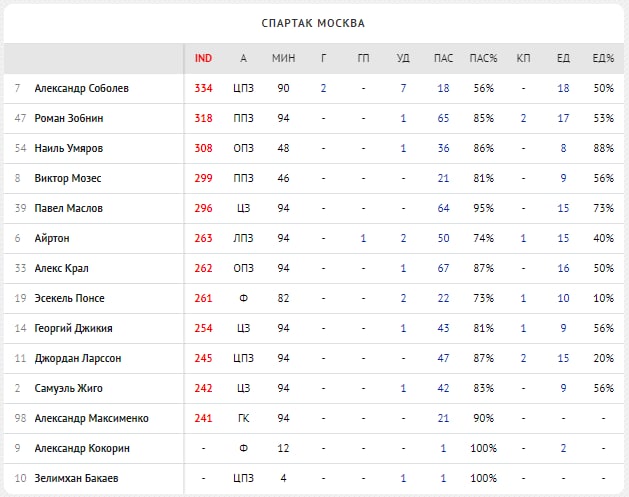Viewport: 629px width, 497px height.
Task: Open player Роман Зобнин
Action: pos(69,118)
